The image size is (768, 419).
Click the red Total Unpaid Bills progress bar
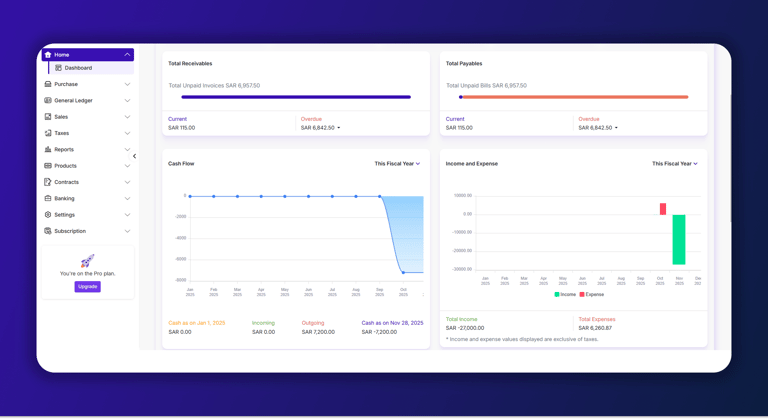click(x=574, y=97)
